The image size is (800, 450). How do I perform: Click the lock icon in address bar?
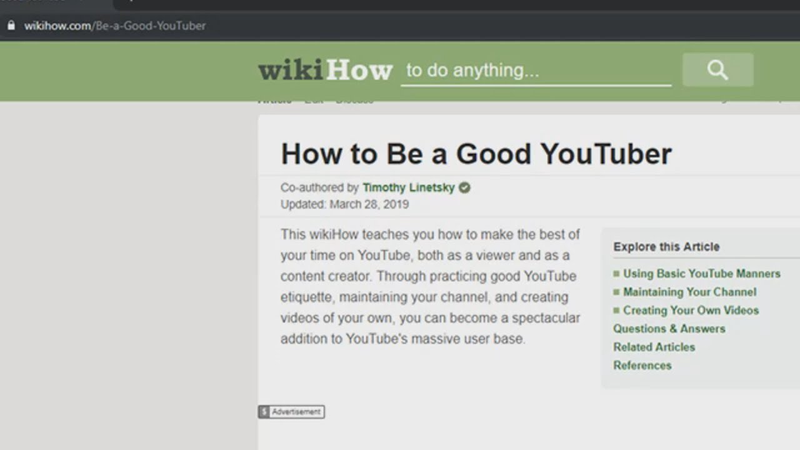(x=11, y=25)
